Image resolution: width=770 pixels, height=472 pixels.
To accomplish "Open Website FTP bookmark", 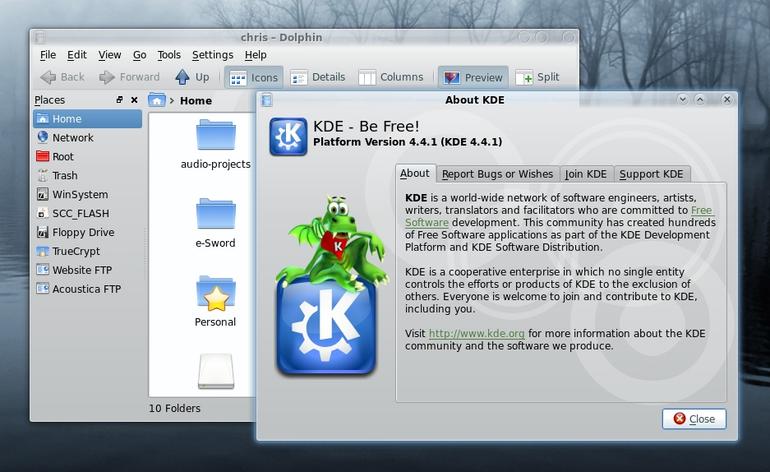I will [87, 270].
